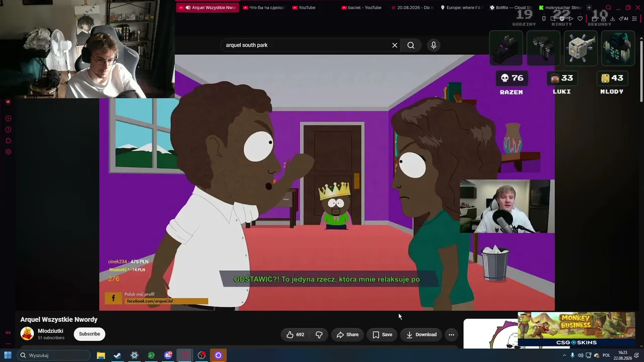Open taskbar clock showing 16:23
The height and width of the screenshot is (362, 644).
[623, 355]
